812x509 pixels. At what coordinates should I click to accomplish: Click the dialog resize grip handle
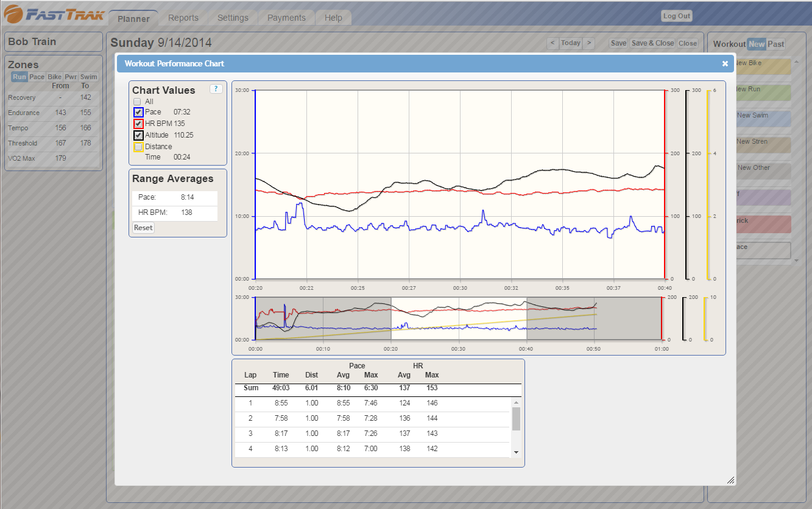pyautogui.click(x=730, y=480)
